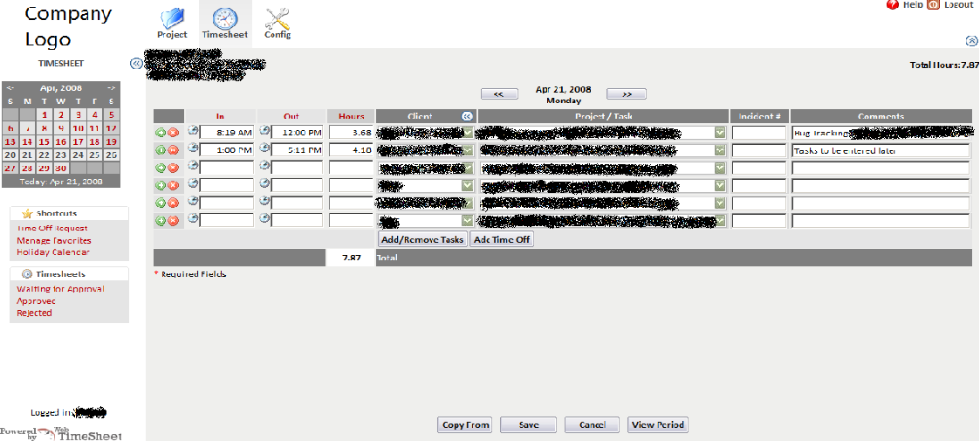This screenshot has height=441, width=980.
Task: Click red delete-row icon for 1:00 PM row
Action: [173, 150]
